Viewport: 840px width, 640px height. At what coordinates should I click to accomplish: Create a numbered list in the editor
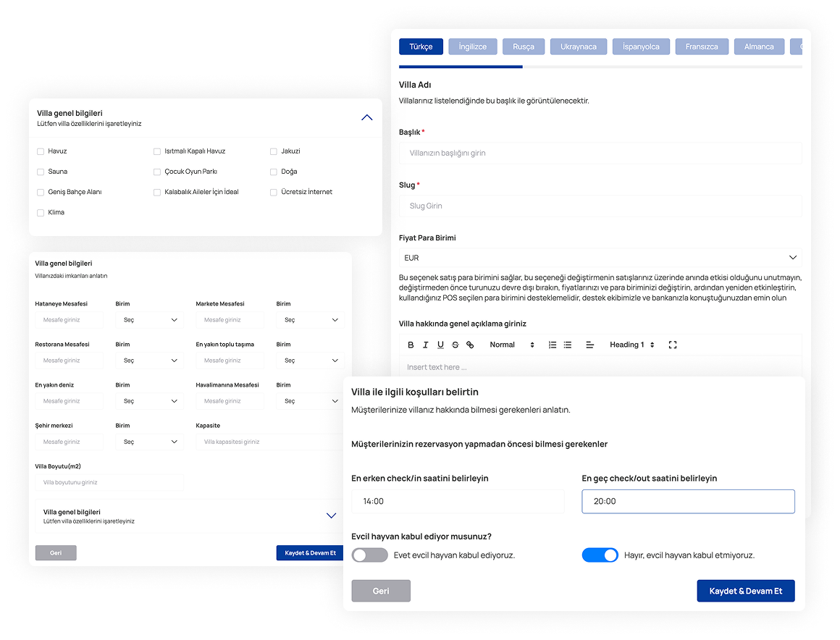click(x=553, y=345)
